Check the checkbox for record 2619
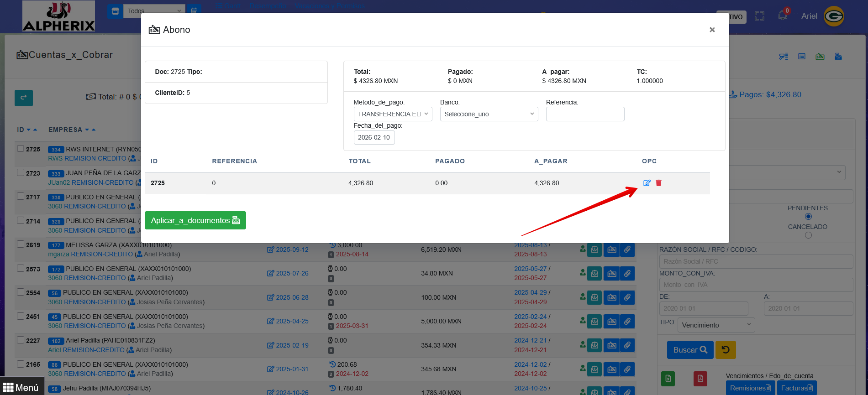The image size is (868, 395). tap(21, 244)
